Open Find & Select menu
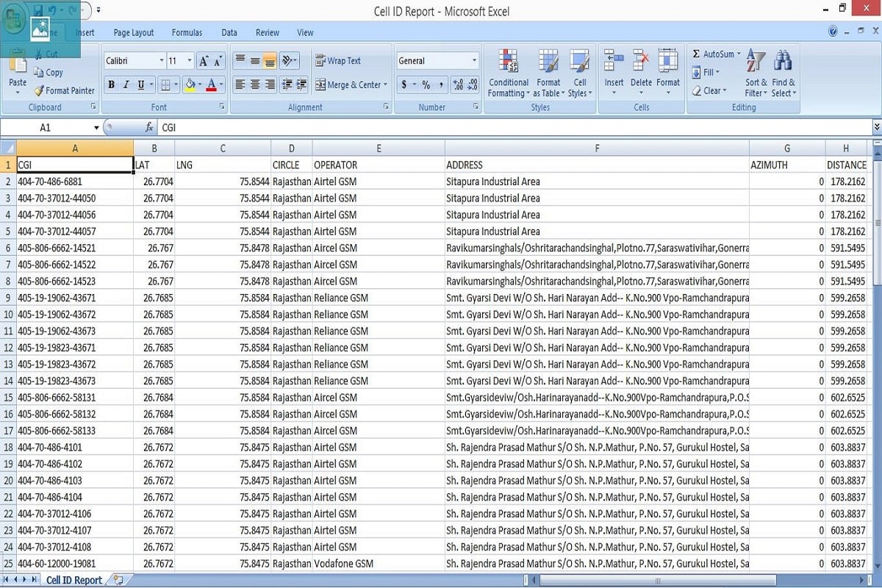 coord(784,73)
